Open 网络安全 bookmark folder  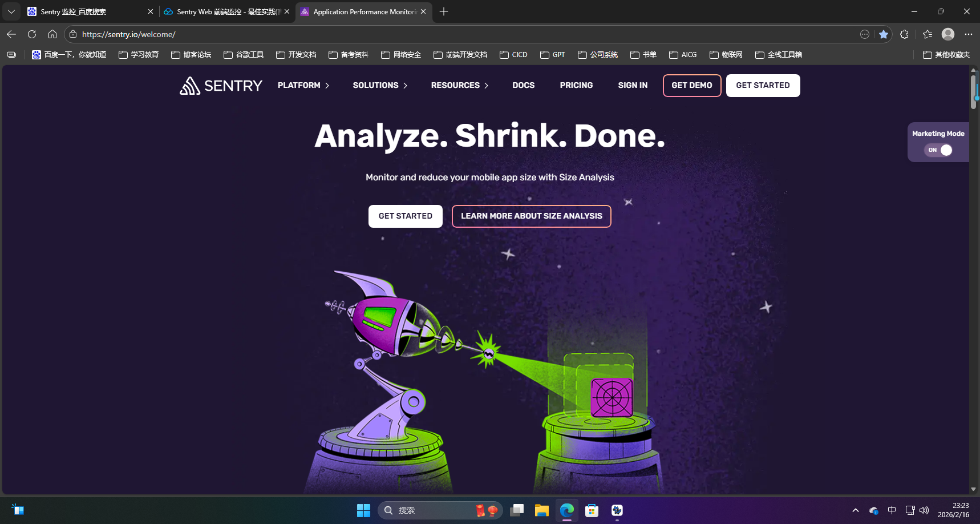(x=401, y=55)
